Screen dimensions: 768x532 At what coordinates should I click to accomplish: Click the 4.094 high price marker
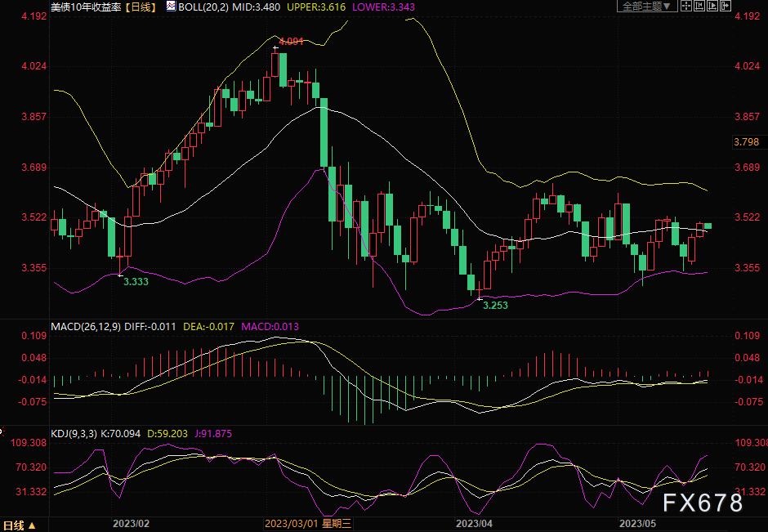click(x=291, y=41)
